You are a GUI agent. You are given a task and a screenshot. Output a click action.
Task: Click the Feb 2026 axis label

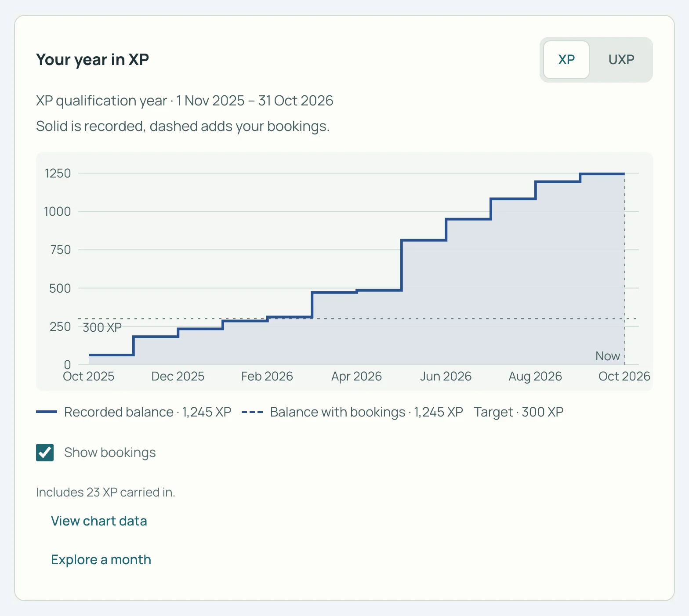(x=267, y=377)
